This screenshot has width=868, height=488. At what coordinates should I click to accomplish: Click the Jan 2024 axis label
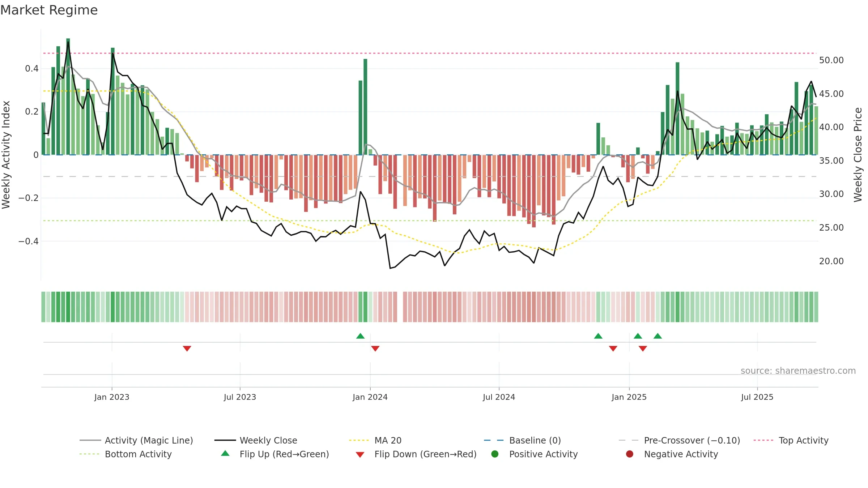coord(370,397)
